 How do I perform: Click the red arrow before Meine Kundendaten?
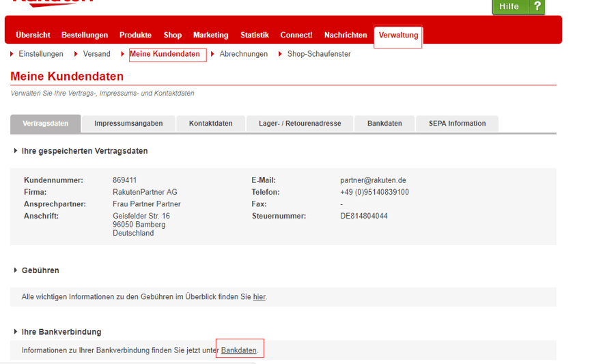coord(123,54)
